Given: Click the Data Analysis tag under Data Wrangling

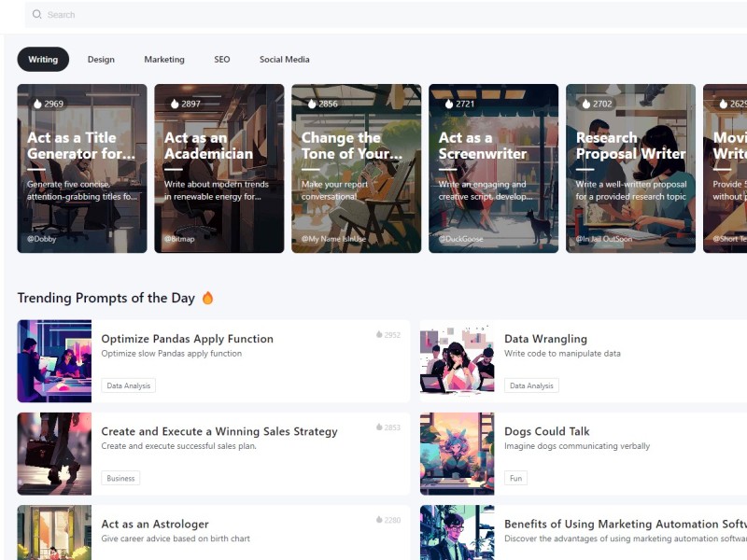Looking at the screenshot, I should tap(531, 385).
